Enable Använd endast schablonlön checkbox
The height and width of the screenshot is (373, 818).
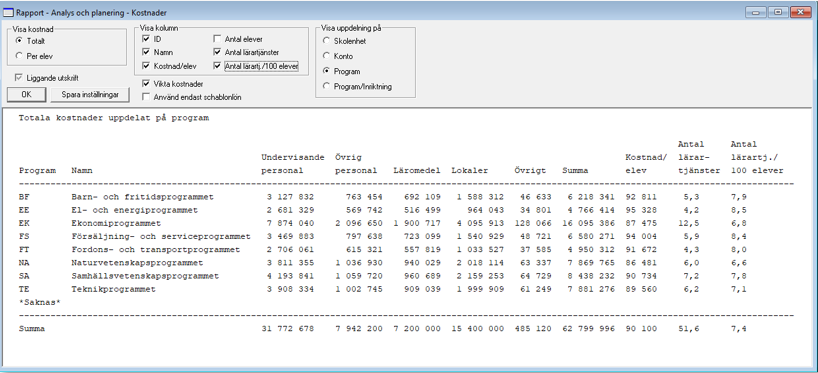pyautogui.click(x=146, y=97)
